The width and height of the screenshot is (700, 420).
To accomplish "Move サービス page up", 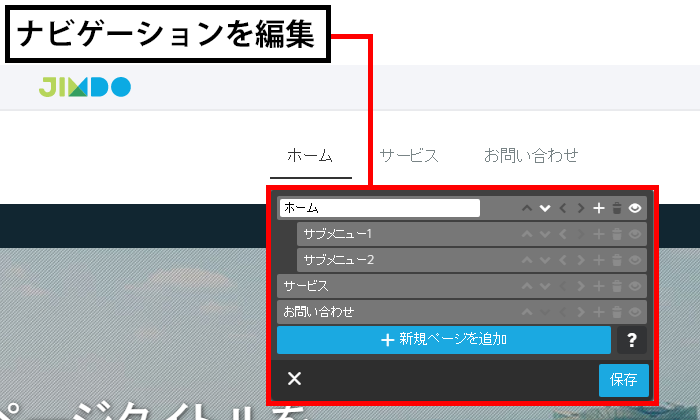I will (527, 286).
